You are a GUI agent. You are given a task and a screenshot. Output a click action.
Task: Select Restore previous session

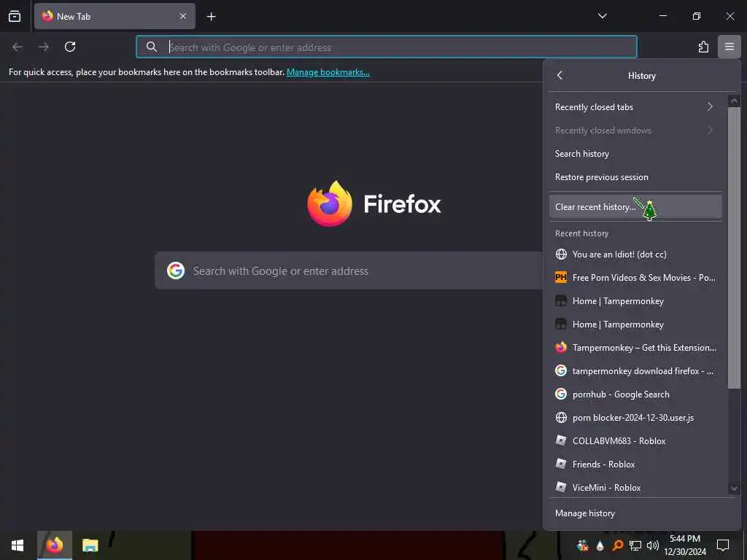click(x=635, y=176)
